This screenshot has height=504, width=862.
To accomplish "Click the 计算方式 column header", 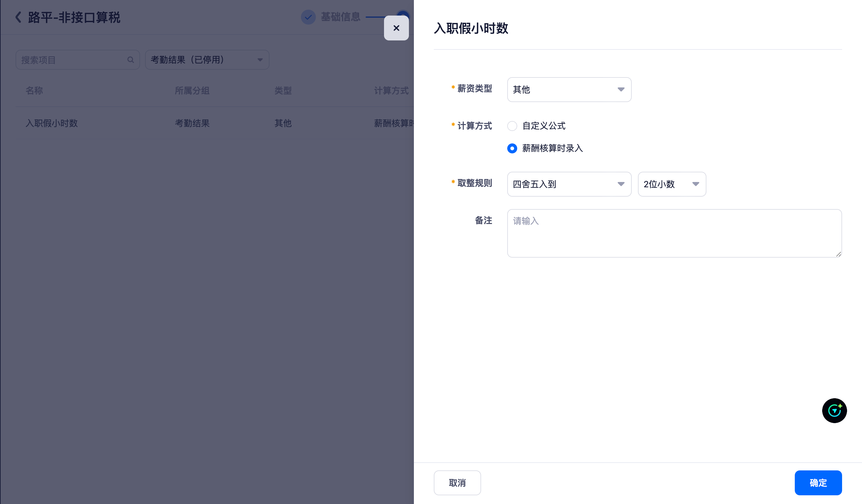I will point(391,91).
